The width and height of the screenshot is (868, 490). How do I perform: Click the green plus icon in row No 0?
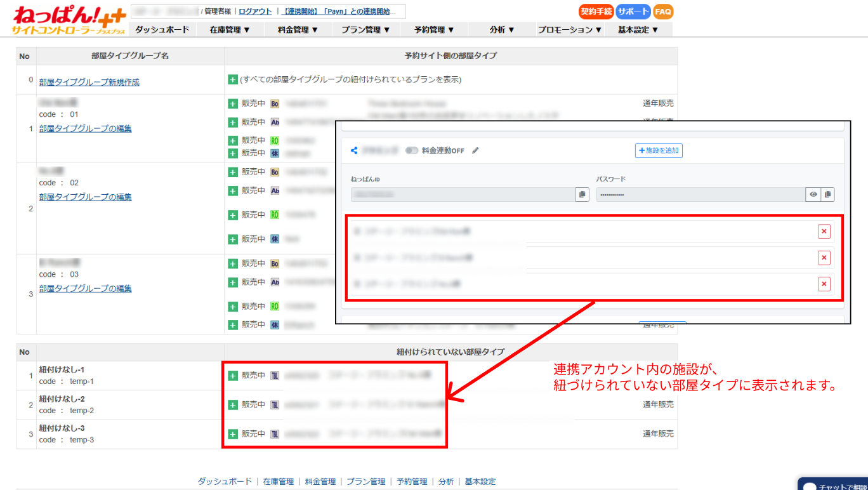click(233, 80)
